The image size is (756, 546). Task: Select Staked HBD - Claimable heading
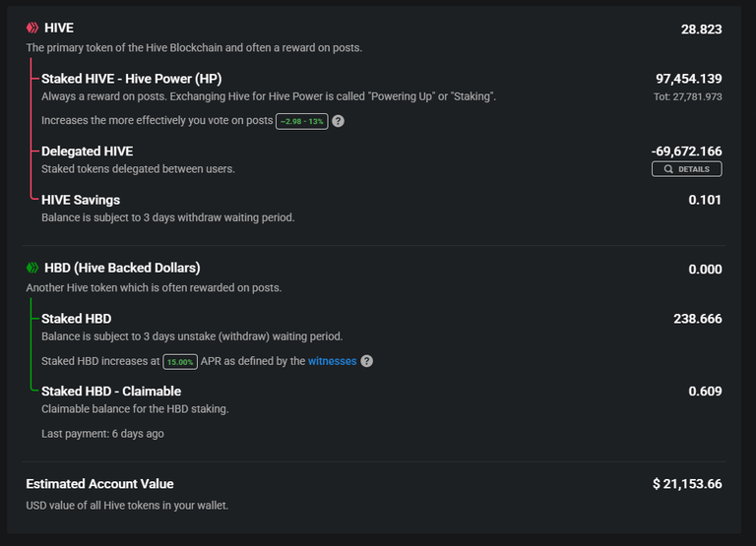point(111,391)
